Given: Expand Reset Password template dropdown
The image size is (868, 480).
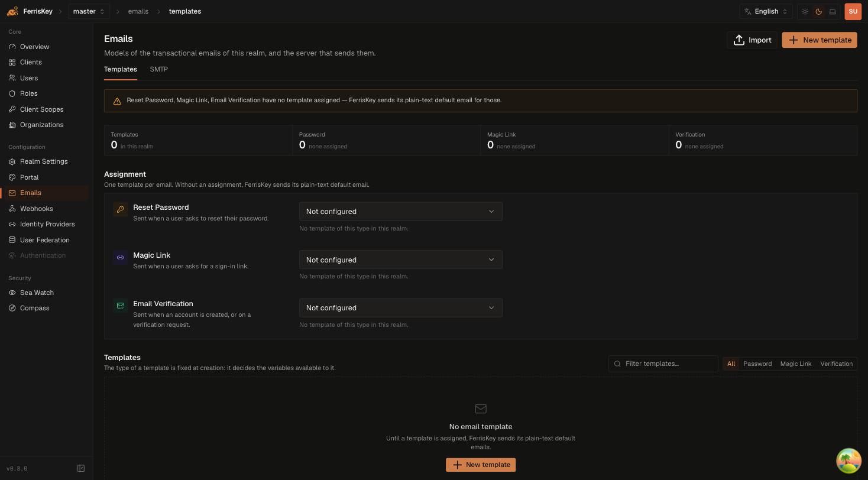Looking at the screenshot, I should tap(401, 212).
